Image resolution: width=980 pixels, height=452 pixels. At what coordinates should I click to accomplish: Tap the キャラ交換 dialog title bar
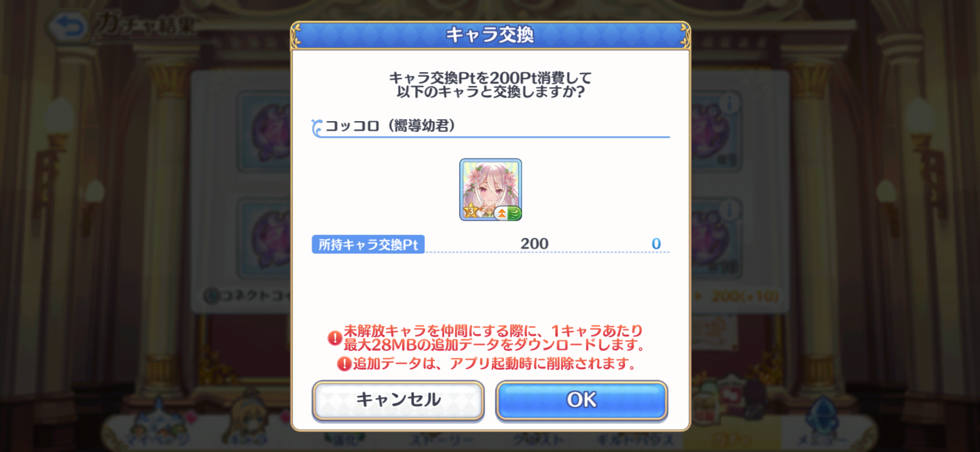pyautogui.click(x=490, y=35)
